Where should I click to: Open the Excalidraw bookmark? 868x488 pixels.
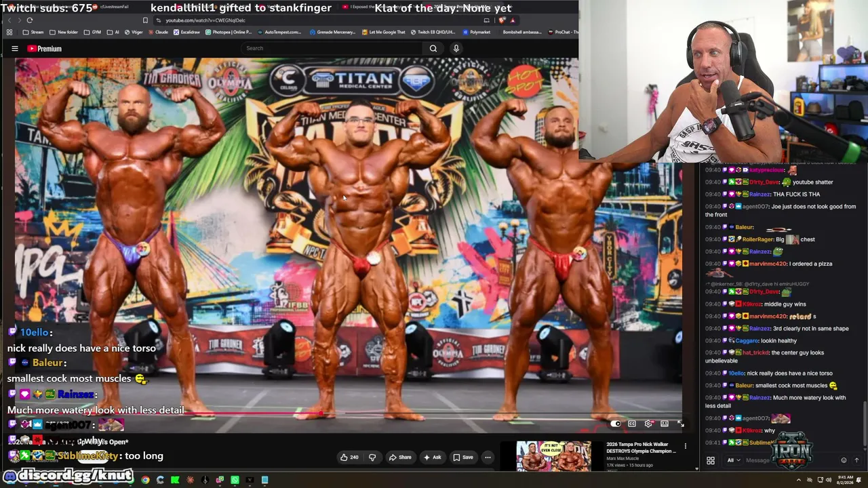tap(186, 32)
